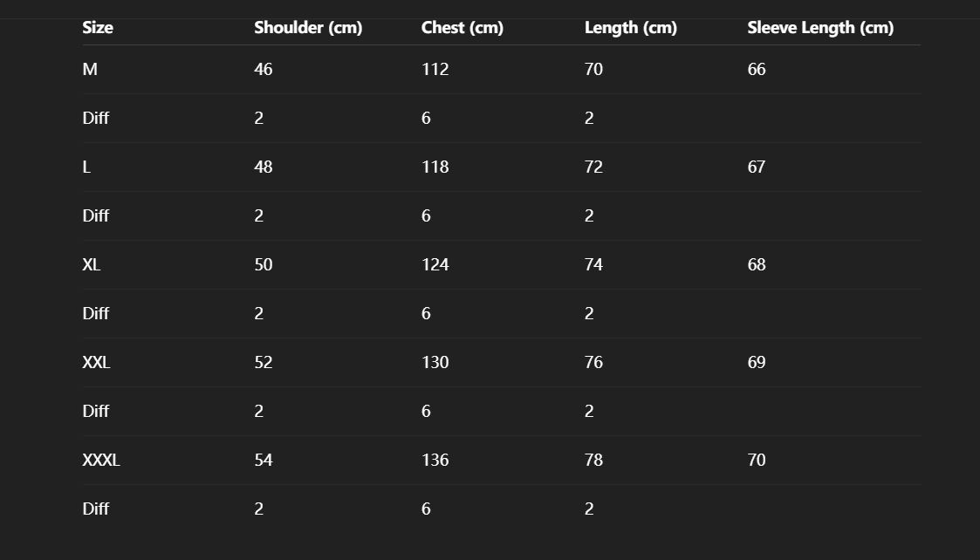Screen dimensions: 980x560
Task: Select chest value 136
Action: pyautogui.click(x=435, y=461)
